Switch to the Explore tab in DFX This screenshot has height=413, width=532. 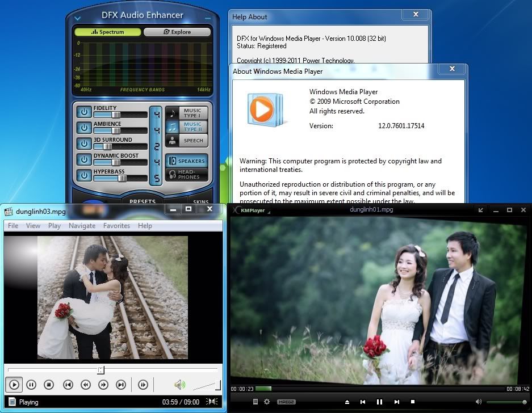click(177, 32)
